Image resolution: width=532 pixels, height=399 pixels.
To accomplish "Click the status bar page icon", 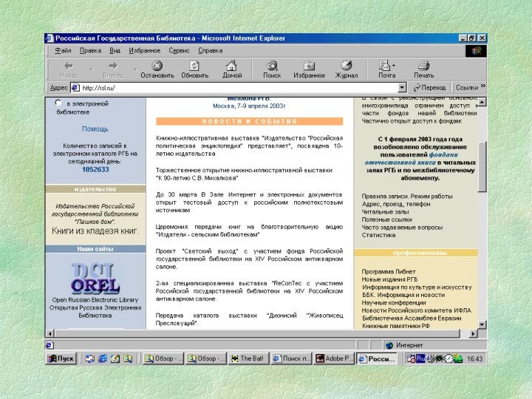I will pos(50,345).
